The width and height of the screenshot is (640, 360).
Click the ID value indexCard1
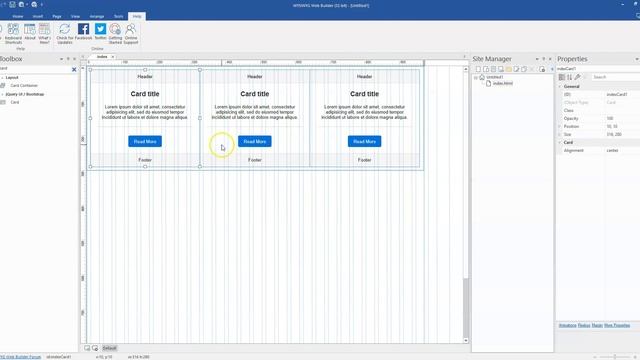(616, 94)
